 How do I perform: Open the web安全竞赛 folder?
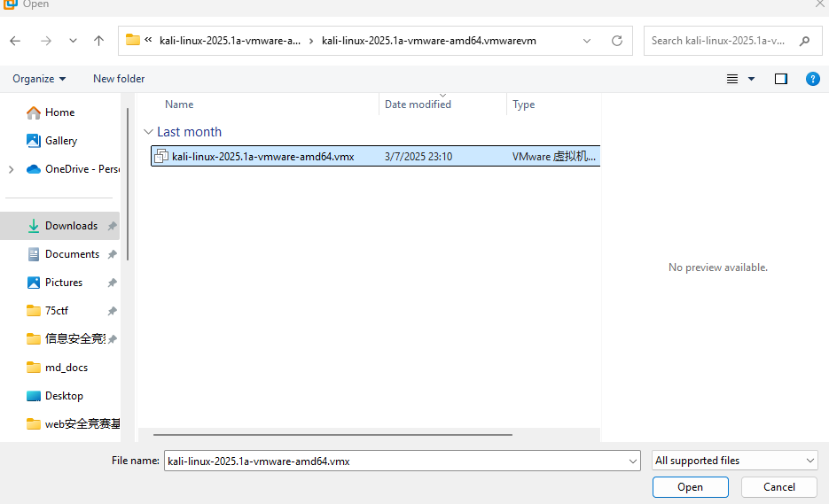pos(82,423)
